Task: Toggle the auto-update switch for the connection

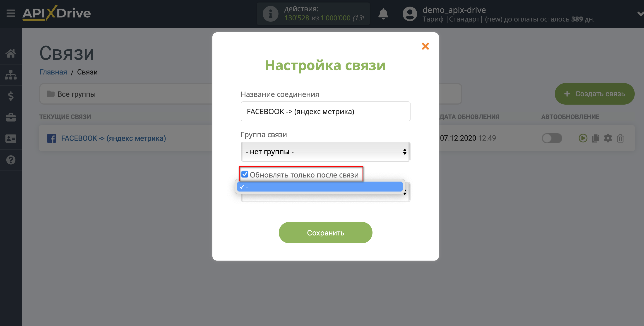Action: [x=552, y=138]
